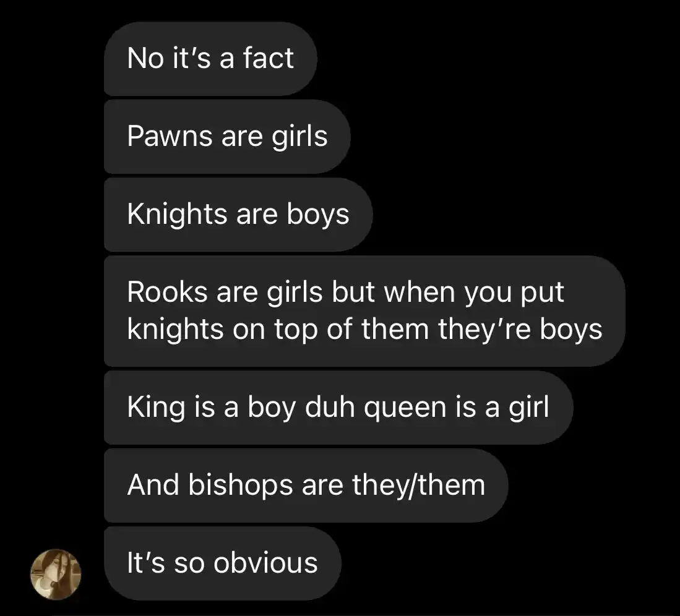The image size is (680, 616).
Task: Select the "Knights are boys" message bubble
Action: (238, 215)
